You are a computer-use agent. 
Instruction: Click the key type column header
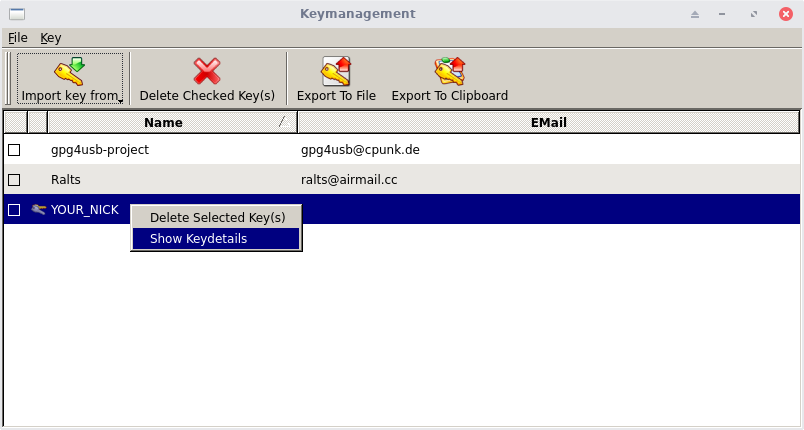point(37,122)
